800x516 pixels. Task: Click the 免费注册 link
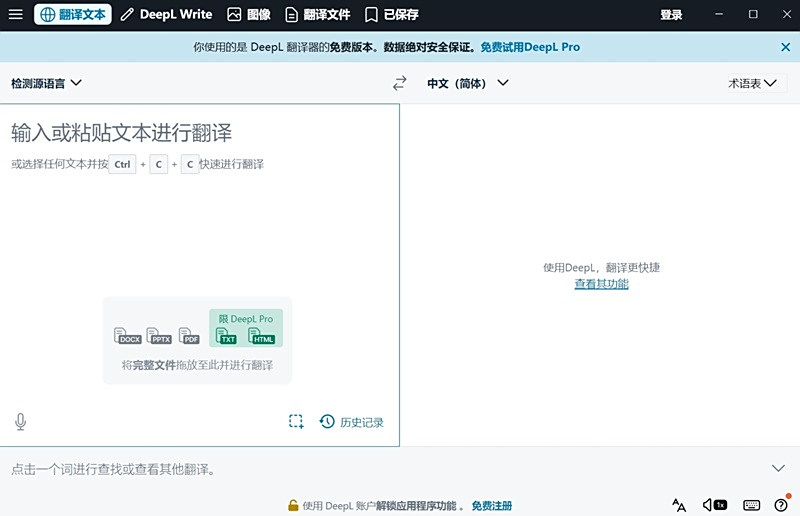(x=492, y=506)
